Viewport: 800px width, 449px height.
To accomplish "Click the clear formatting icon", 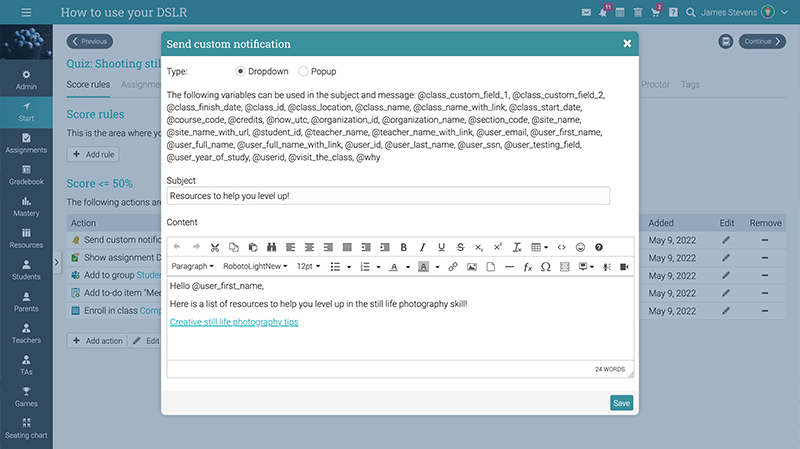I will (517, 247).
